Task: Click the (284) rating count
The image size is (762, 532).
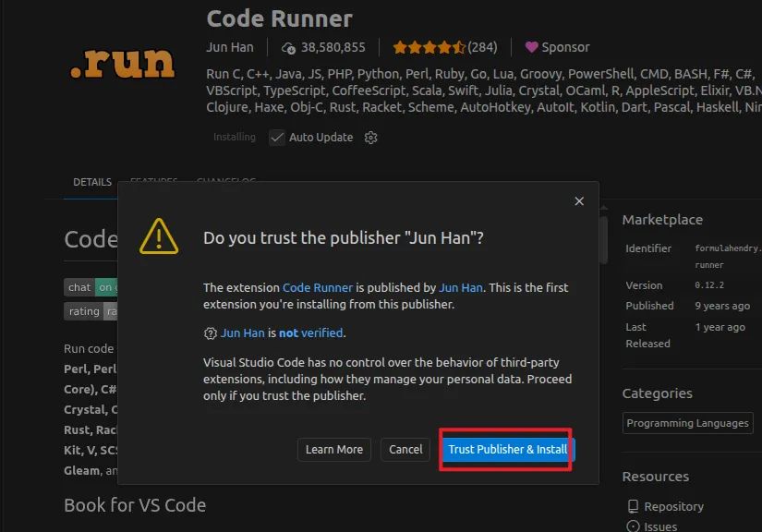Action: pos(482,47)
